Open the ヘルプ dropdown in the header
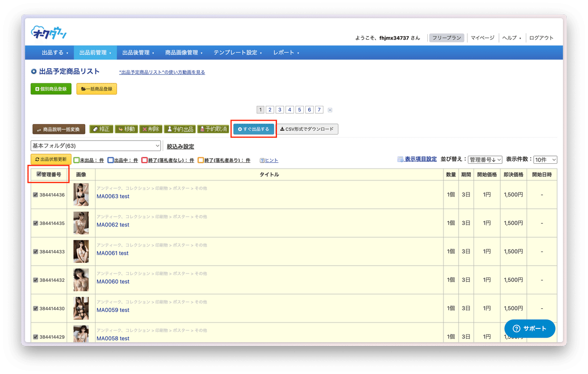 click(512, 38)
